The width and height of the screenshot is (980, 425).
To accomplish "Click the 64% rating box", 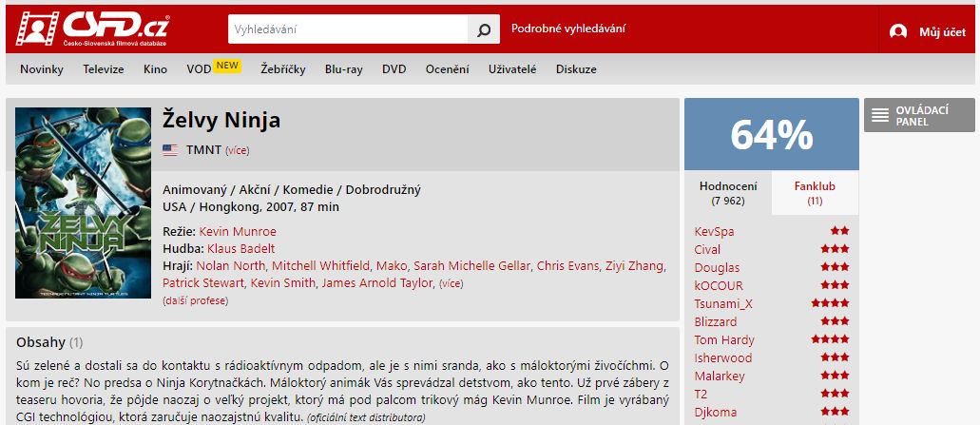I will point(771,134).
